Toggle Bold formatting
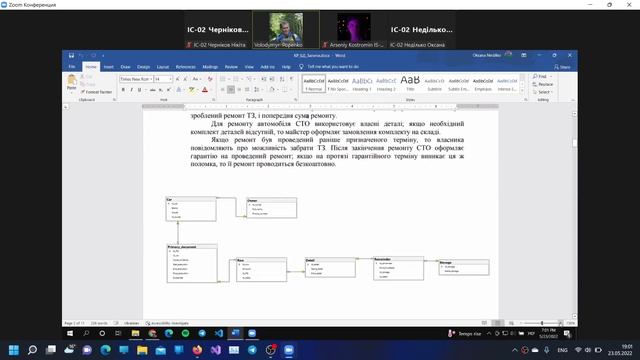 [x=123, y=90]
